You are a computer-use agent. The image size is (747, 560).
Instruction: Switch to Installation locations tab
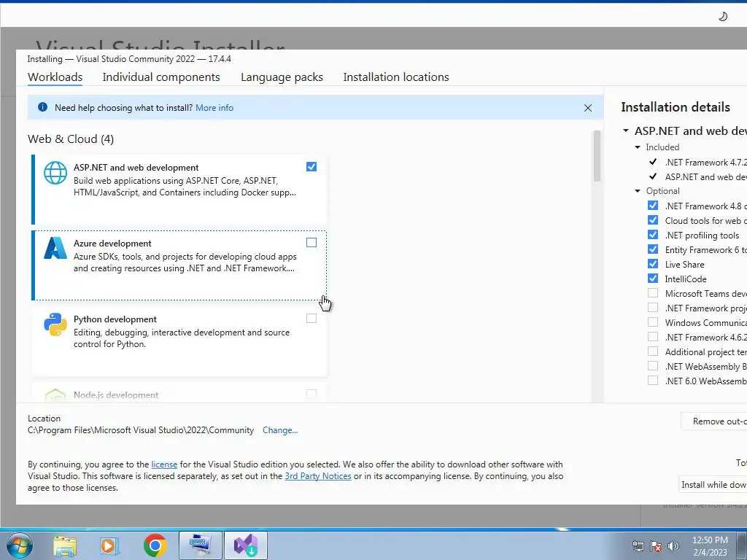coord(396,77)
